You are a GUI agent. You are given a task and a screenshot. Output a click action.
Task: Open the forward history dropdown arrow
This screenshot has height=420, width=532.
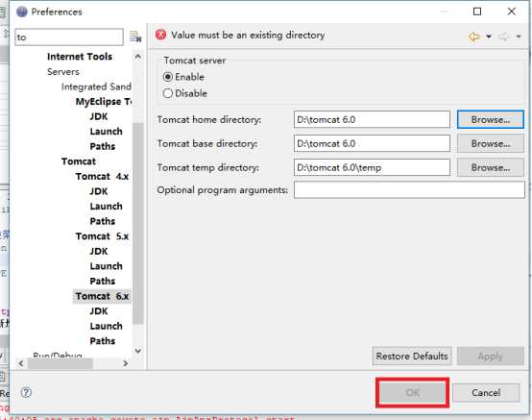519,36
